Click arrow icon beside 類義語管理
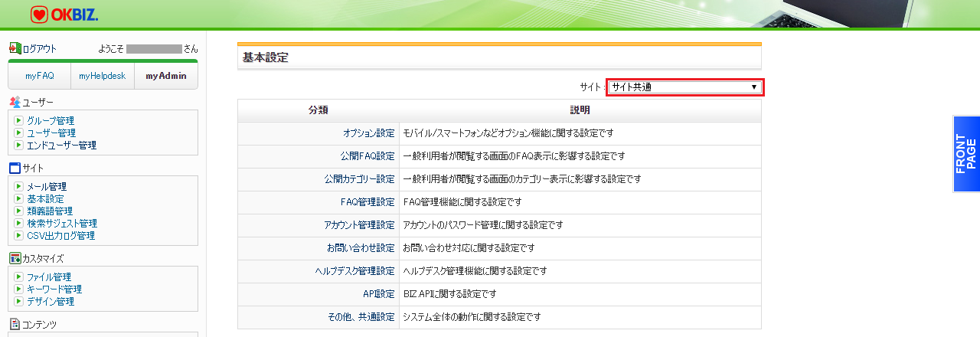Screen dimensions: 980x337 coord(19,211)
